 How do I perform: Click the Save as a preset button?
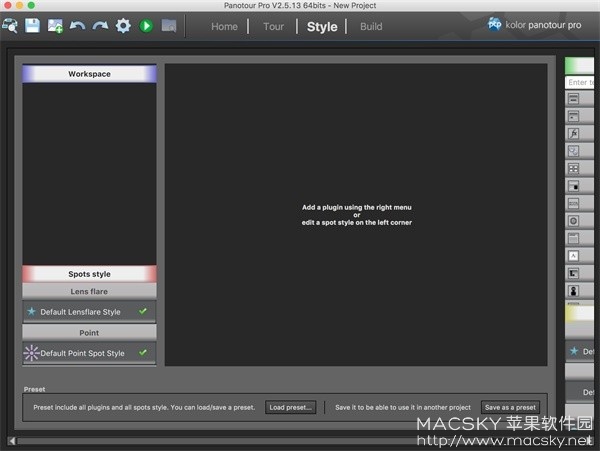coord(510,407)
